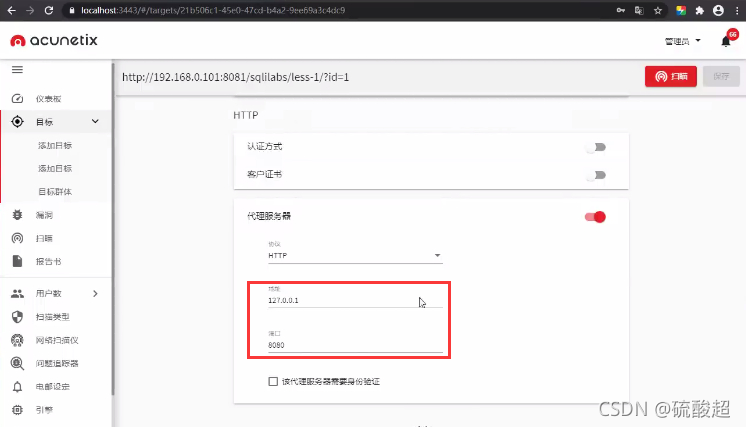Open the translate page icon
This screenshot has width=746, height=427.
click(x=639, y=10)
